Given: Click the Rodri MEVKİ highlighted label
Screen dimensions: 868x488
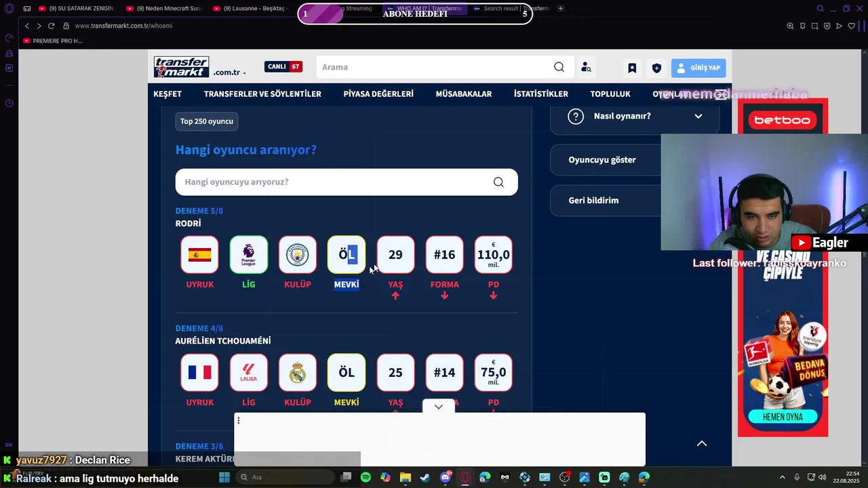Looking at the screenshot, I should 347,285.
